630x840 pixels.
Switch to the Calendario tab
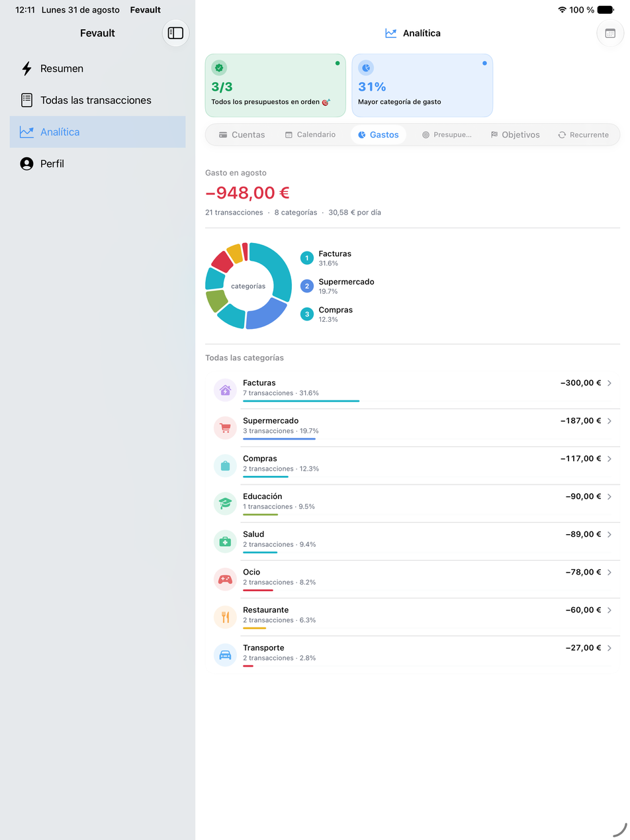(x=310, y=134)
